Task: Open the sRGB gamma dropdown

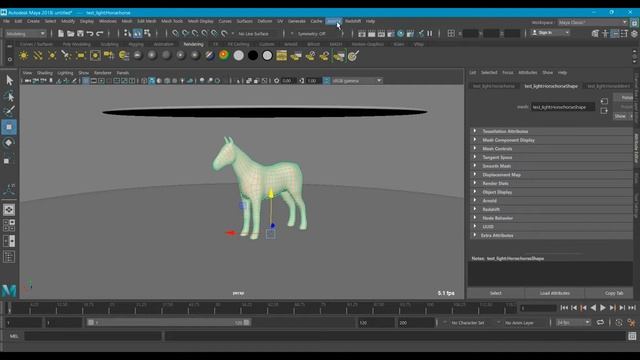Action: pos(357,80)
